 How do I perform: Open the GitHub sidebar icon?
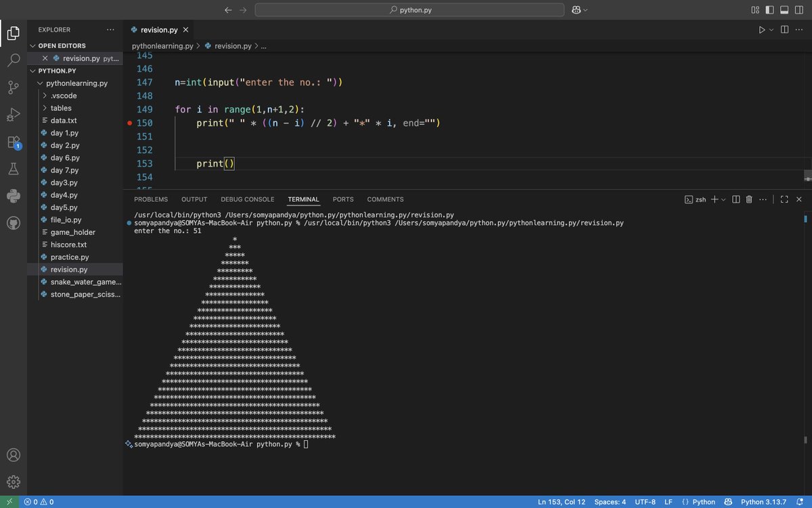click(x=14, y=223)
